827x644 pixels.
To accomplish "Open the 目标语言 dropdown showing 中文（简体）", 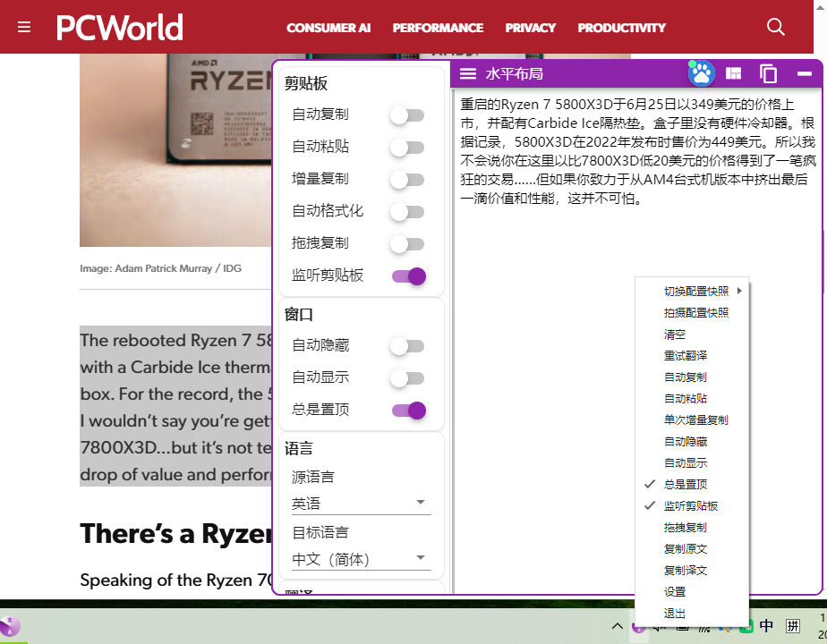I will point(362,559).
